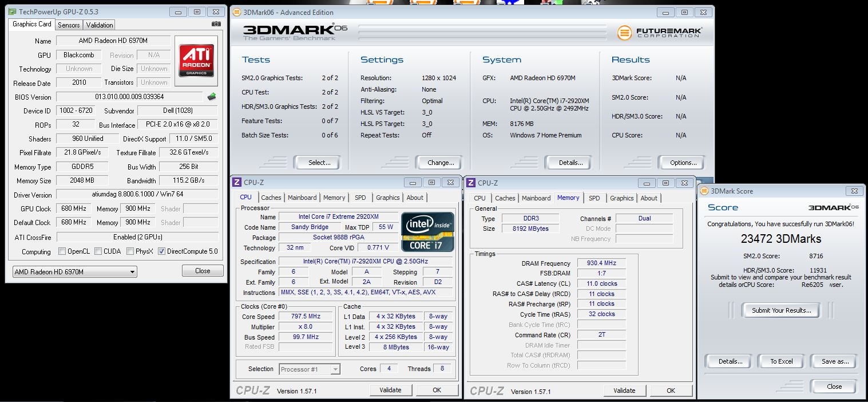Click OK in the CPU-Z memory timings window
The height and width of the screenshot is (402, 868).
tap(671, 391)
